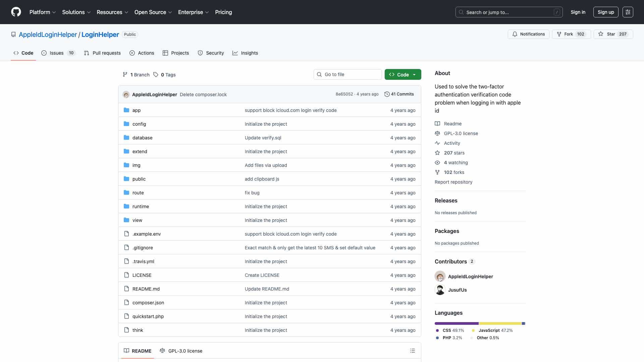Switch to the Pull requests tab
This screenshot has width=644, height=362.
(102, 53)
